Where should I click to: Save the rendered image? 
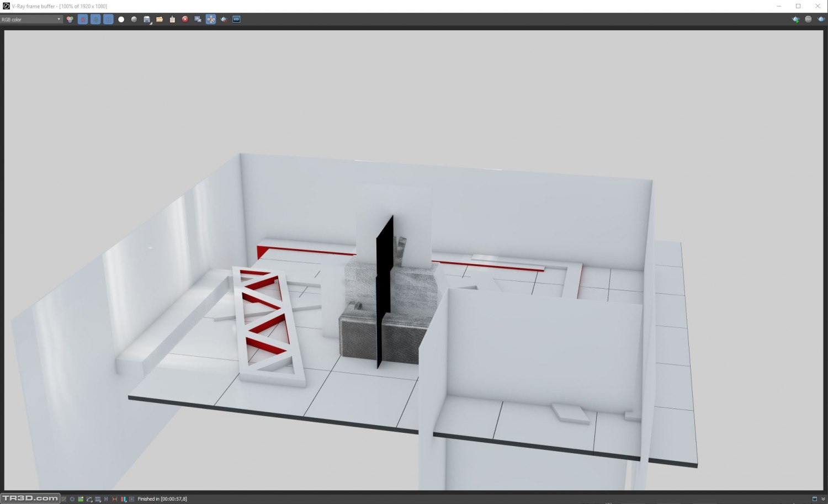coord(147,19)
